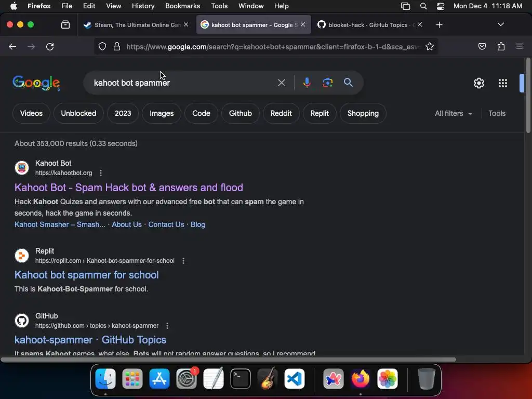Screen dimensions: 532x399
Task: Save page to Pocket
Action: point(482,46)
